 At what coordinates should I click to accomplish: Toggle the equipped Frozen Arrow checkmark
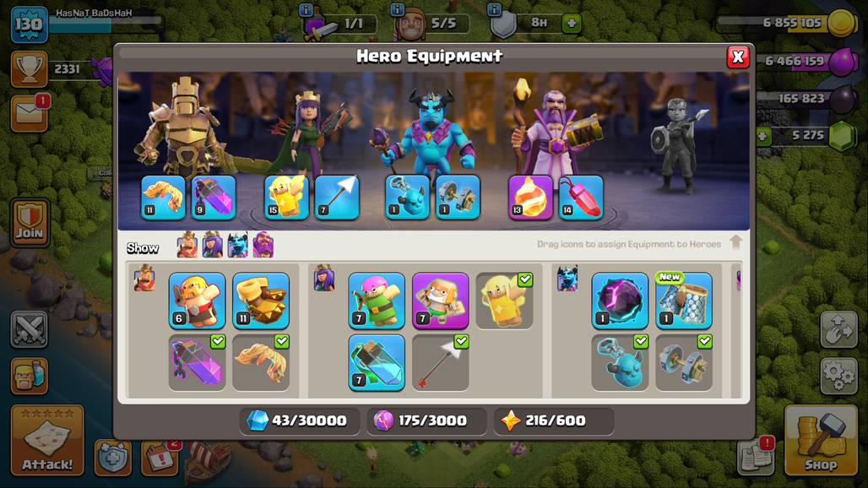(x=461, y=341)
